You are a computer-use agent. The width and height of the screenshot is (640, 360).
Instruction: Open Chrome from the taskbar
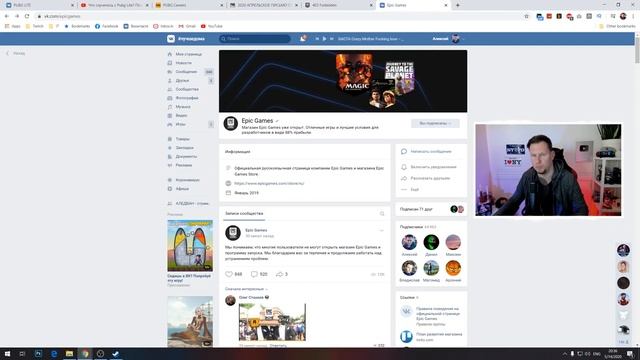[85, 354]
